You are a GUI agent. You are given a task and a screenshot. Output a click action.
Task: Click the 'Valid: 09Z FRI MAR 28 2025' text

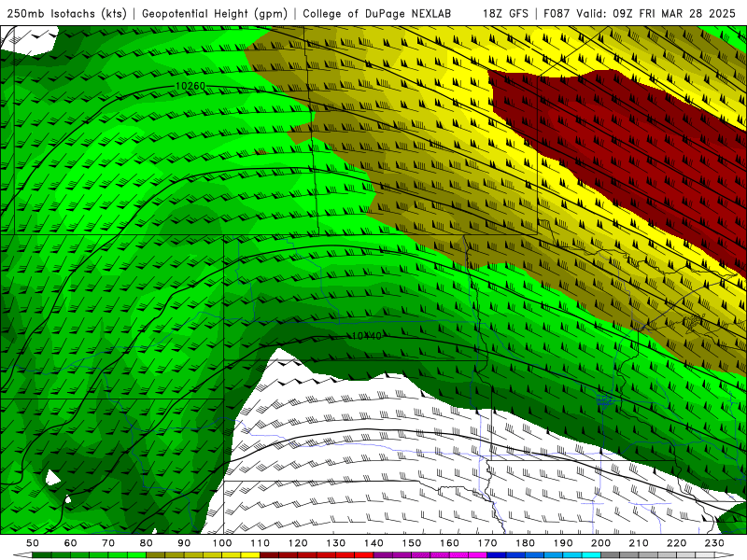coord(656,13)
